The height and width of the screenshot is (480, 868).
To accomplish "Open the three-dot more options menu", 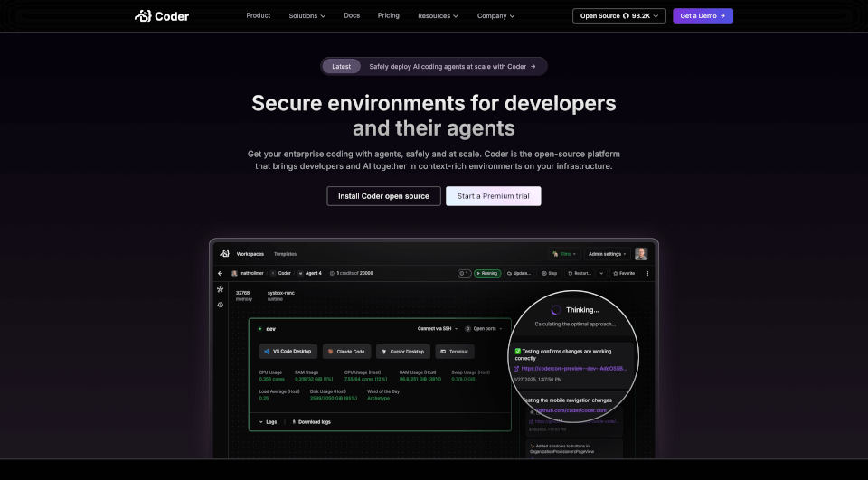I will [647, 274].
